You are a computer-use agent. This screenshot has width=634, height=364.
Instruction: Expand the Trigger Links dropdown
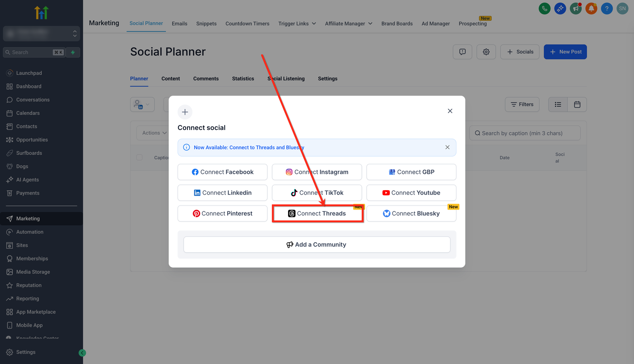297,24
